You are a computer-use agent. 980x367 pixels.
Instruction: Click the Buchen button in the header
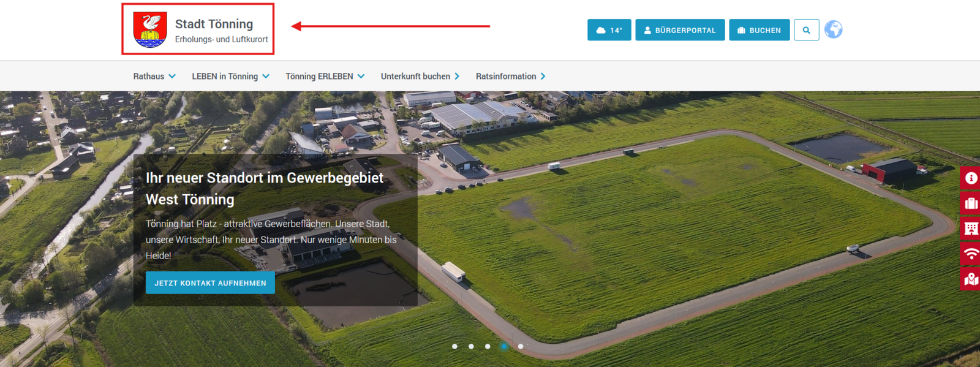click(x=759, y=30)
